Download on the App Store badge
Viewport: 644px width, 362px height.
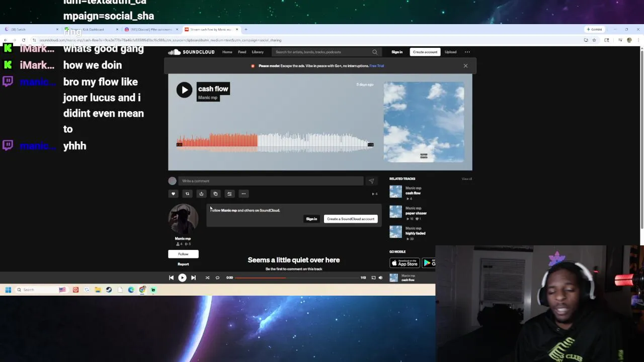405,262
